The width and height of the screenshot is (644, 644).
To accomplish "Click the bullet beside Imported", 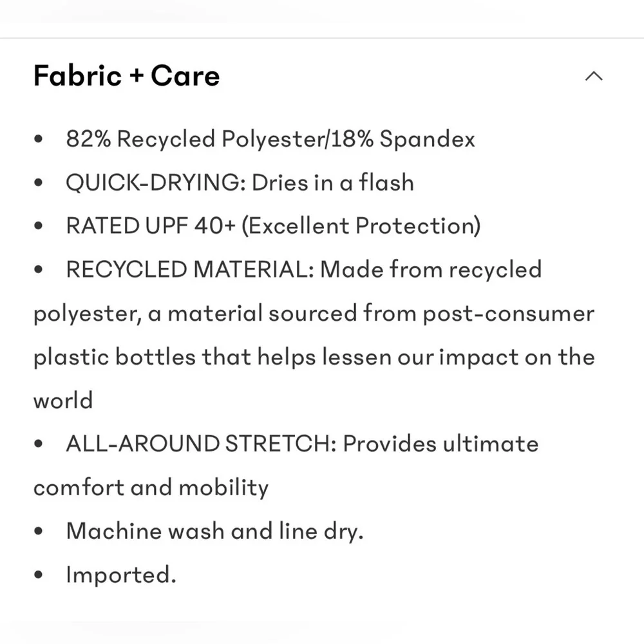I will pyautogui.click(x=39, y=574).
